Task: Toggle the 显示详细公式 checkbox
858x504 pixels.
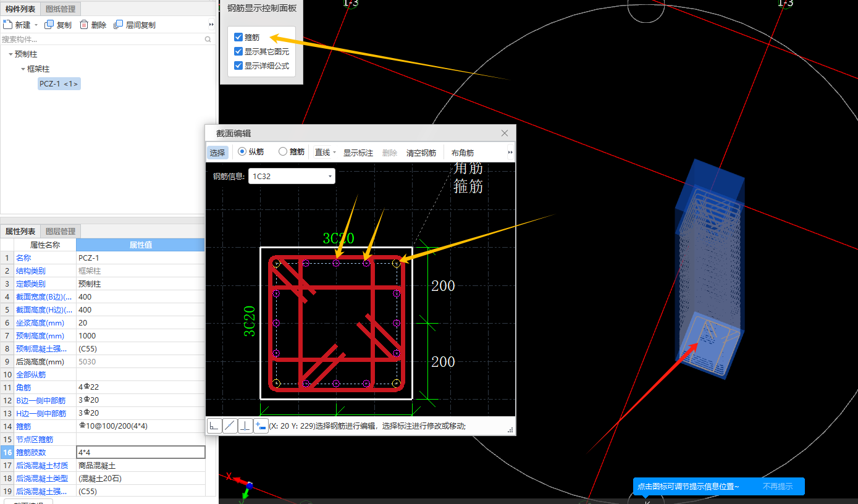Action: tap(238, 65)
